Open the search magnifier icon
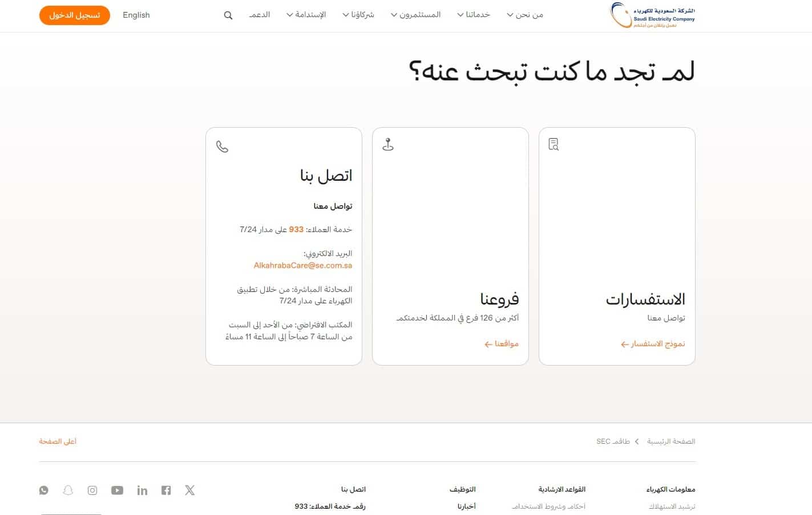812x515 pixels. (x=228, y=15)
